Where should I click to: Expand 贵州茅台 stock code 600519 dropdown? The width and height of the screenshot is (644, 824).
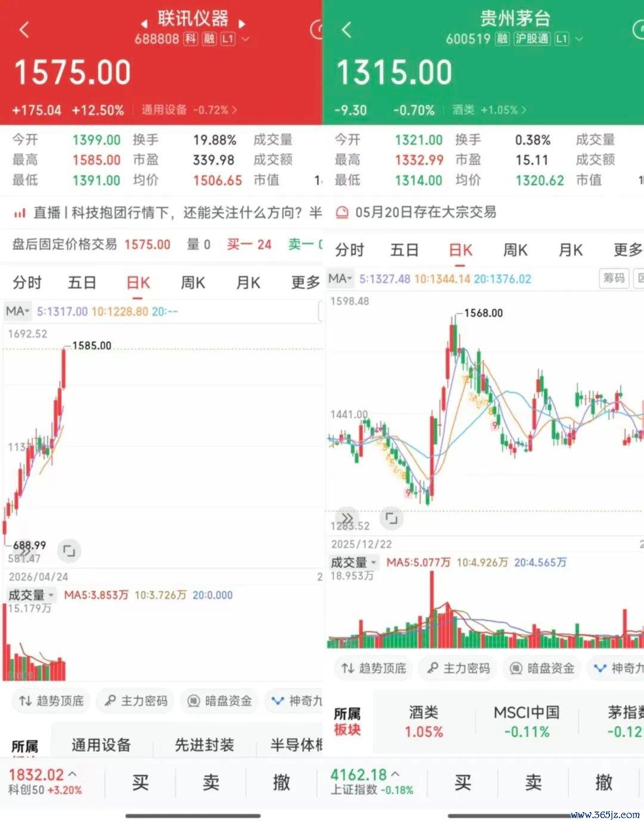point(578,39)
